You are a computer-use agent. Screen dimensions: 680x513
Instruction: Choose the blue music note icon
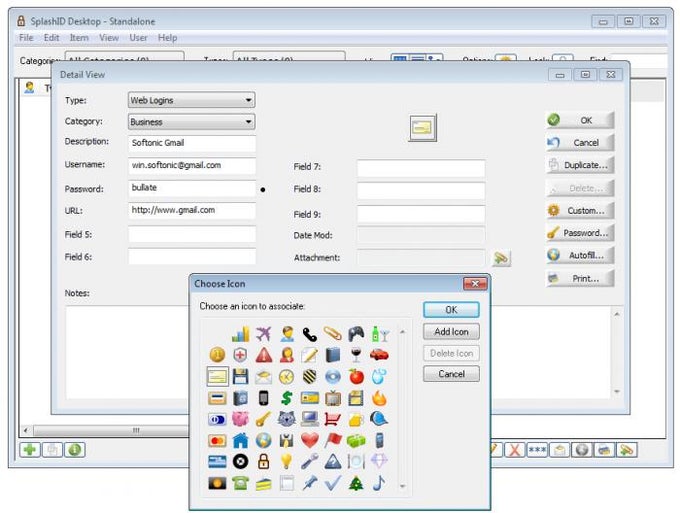pos(379,483)
